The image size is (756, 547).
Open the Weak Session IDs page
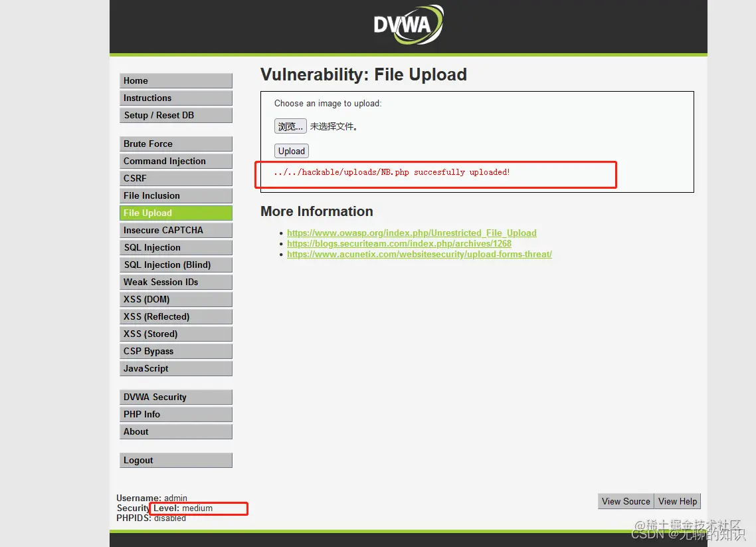click(x=176, y=282)
